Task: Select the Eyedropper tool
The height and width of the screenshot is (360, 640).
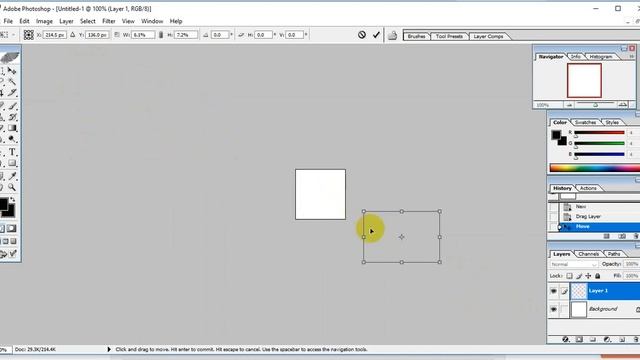Action: tap(12, 176)
